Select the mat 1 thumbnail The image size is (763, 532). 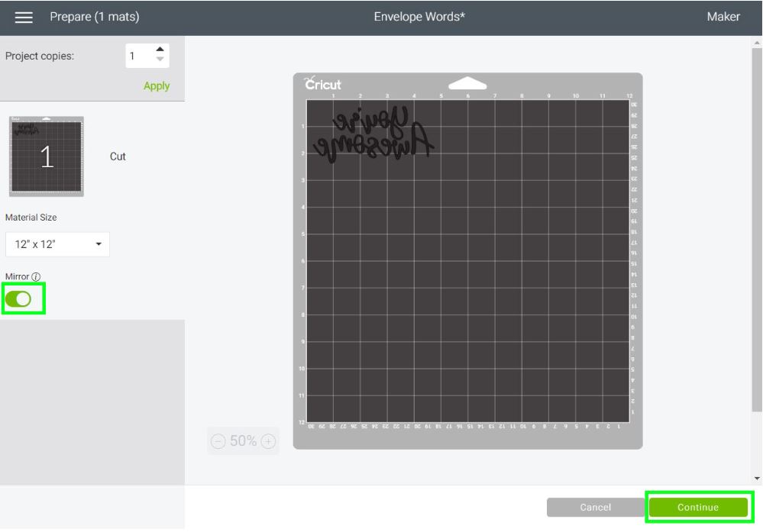click(x=47, y=156)
